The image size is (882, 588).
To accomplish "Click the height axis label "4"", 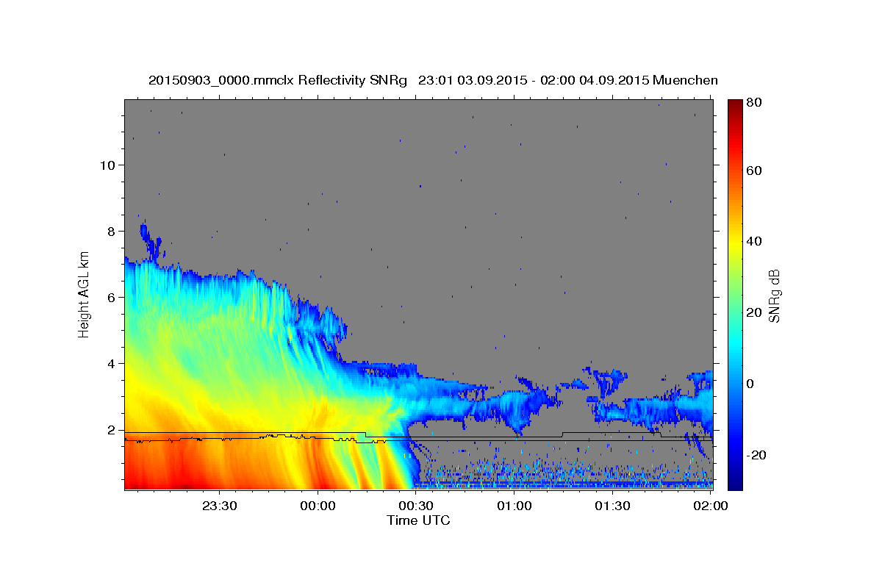I will click(112, 363).
